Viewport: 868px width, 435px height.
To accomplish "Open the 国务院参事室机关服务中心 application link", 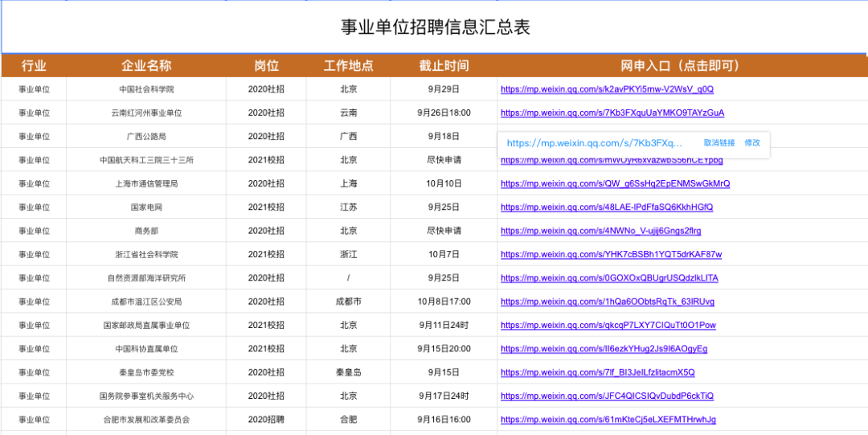I will [x=608, y=396].
